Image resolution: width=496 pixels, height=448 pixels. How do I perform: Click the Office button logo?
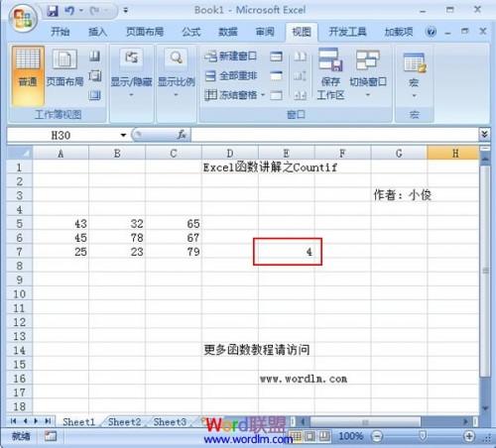(23, 18)
